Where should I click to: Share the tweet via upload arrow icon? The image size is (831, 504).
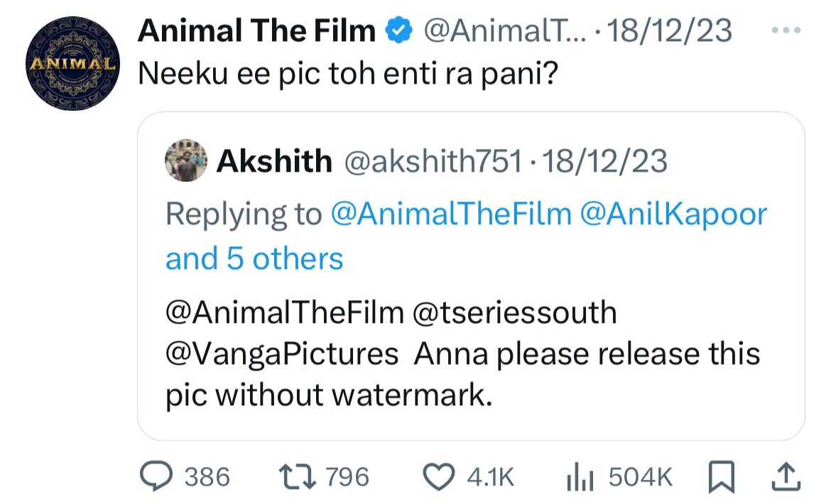tap(786, 476)
